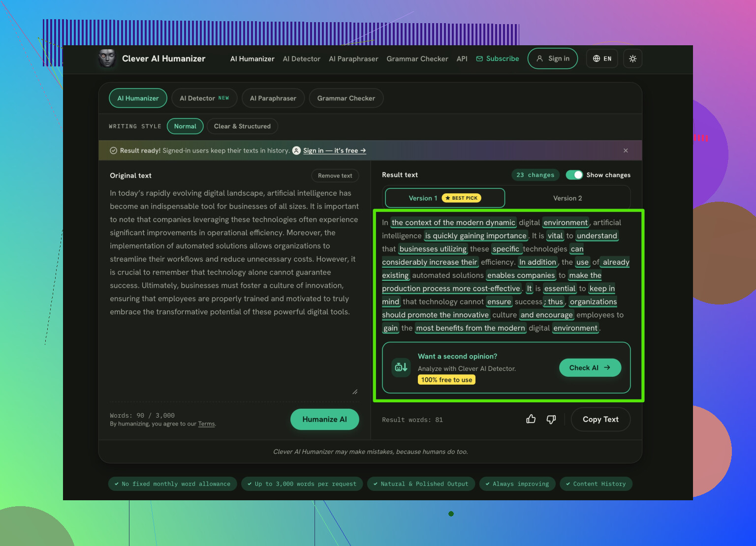Image resolution: width=756 pixels, height=546 pixels.
Task: Open AI Detector in the top navigation
Action: click(302, 59)
